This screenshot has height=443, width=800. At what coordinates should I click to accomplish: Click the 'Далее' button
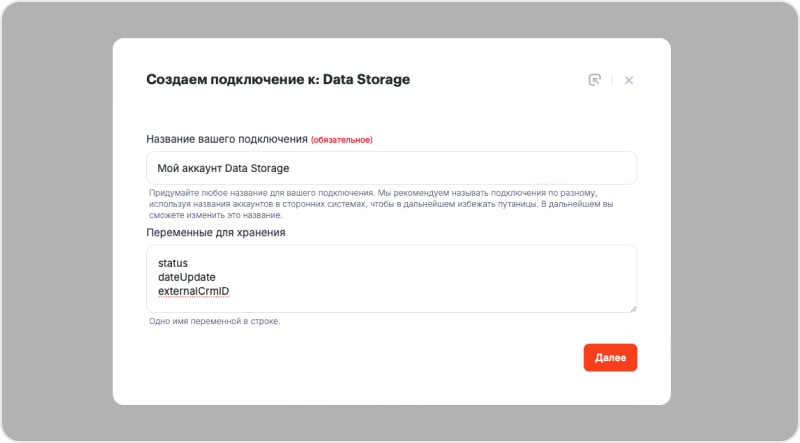pos(610,357)
